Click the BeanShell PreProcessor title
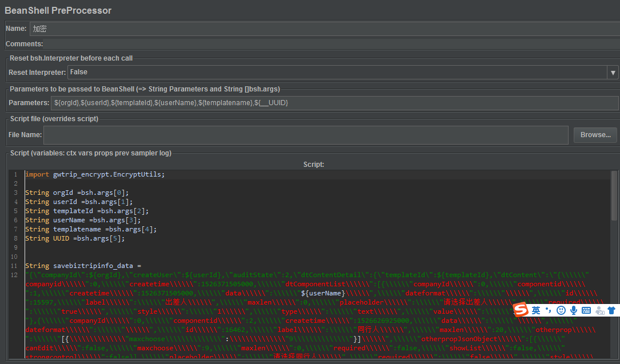The image size is (620, 364). coord(58,11)
